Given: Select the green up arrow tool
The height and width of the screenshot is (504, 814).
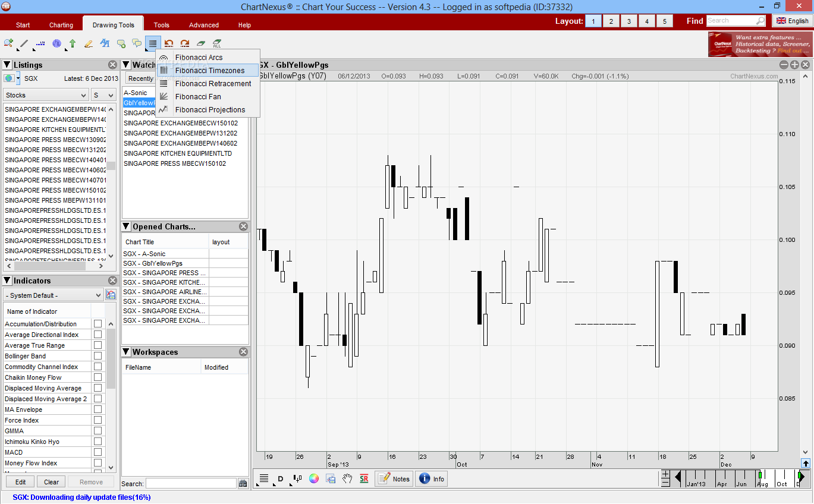Looking at the screenshot, I should click(73, 43).
